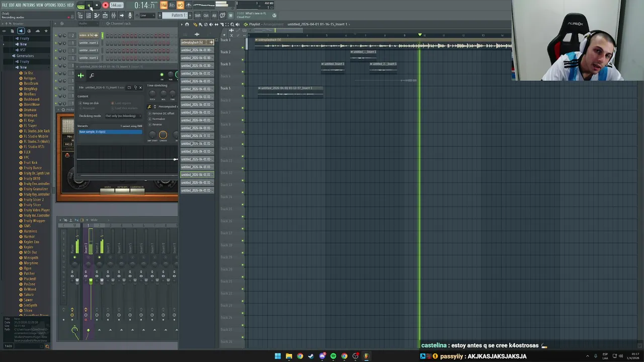Click the pause/play button in transport
This screenshot has width=644, height=362.
point(89,5)
